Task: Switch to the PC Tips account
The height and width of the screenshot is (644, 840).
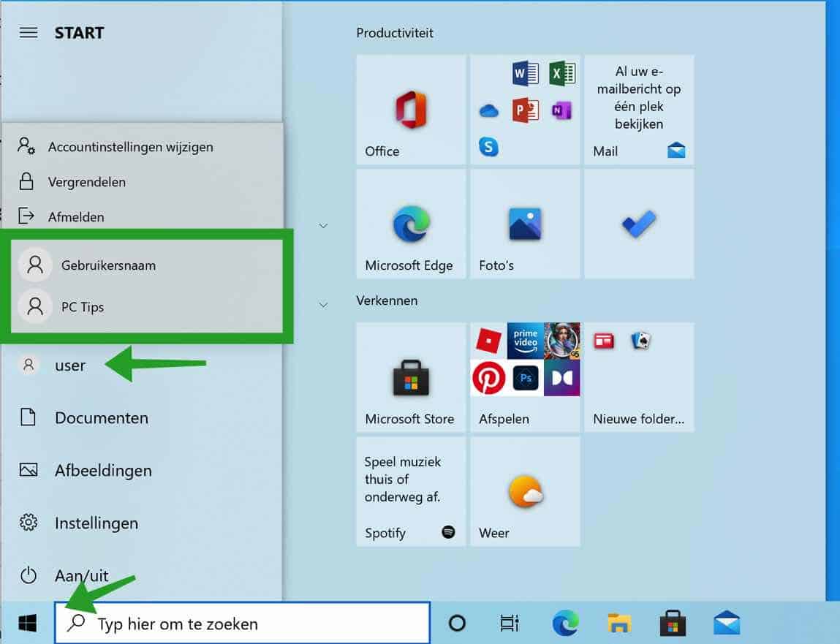Action: click(x=81, y=306)
